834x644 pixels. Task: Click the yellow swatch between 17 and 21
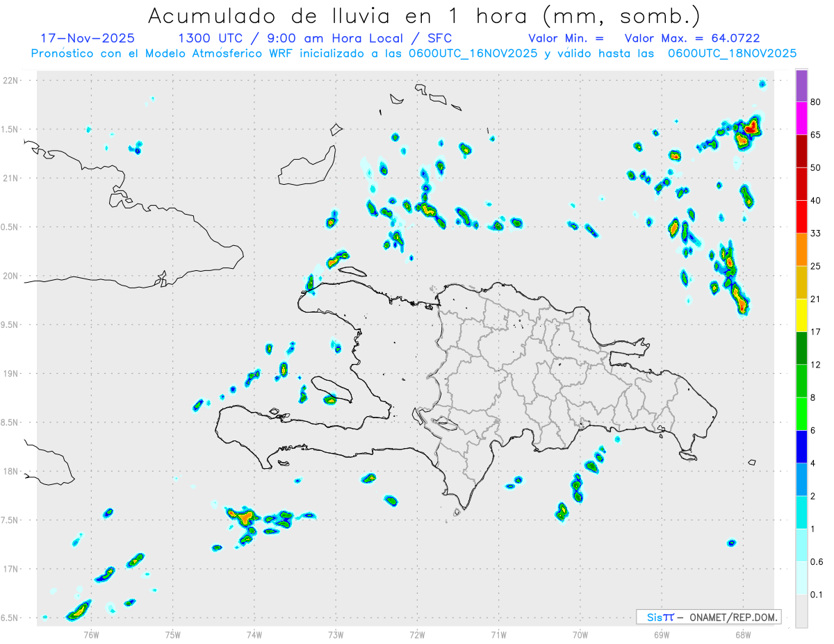[x=801, y=315]
